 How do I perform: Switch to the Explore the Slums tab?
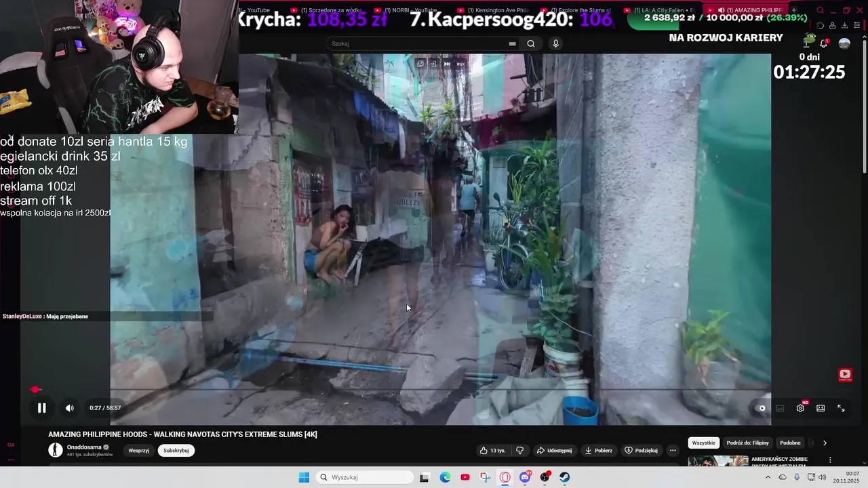coord(576,10)
